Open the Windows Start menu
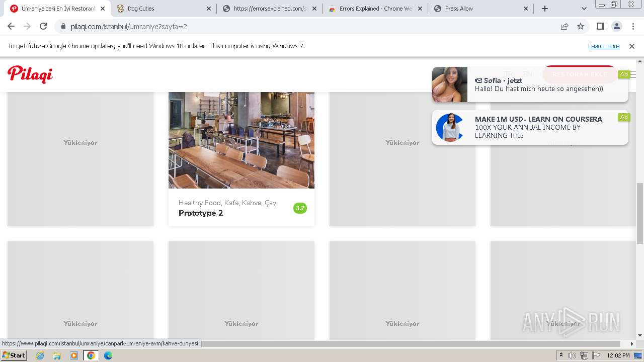The width and height of the screenshot is (644, 362). [x=14, y=355]
